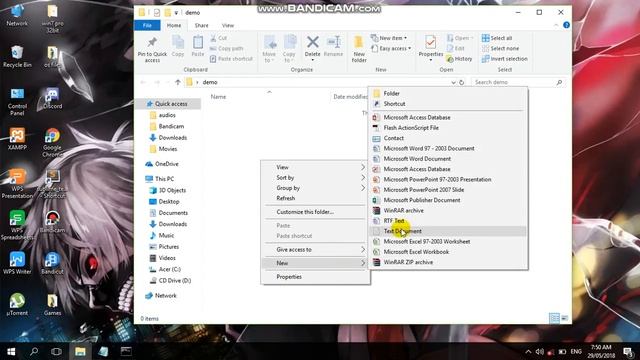Expand address bar history dropdown

pyautogui.click(x=453, y=82)
